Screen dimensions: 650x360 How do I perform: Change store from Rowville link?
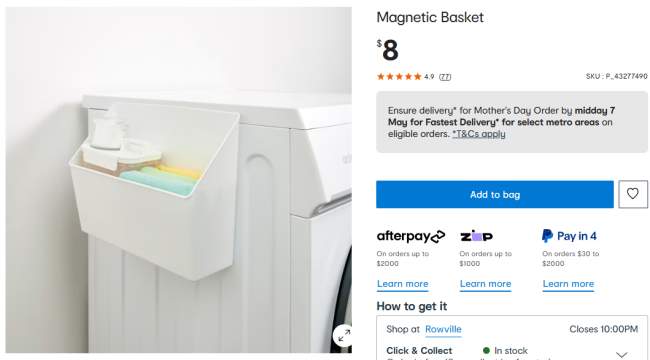(x=443, y=329)
